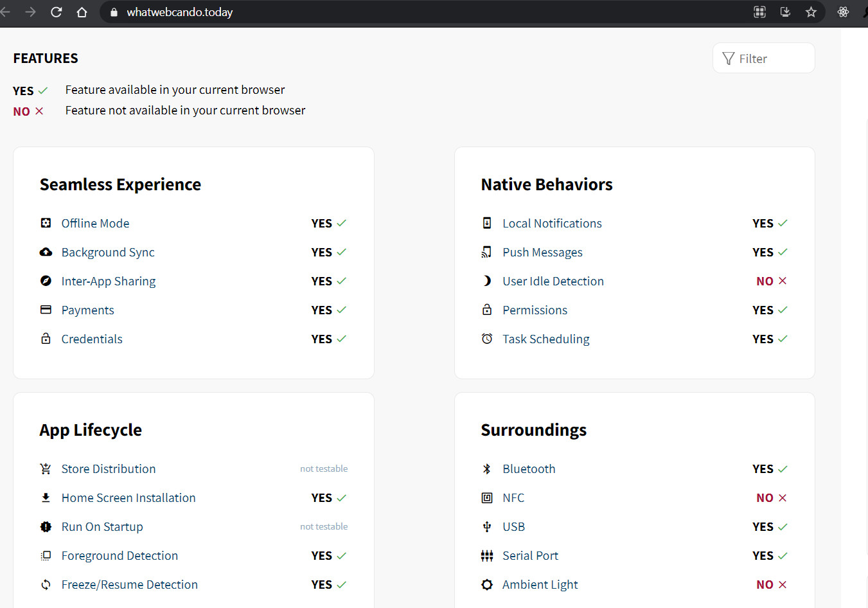
Task: Open the Inter-App Sharing link
Action: [108, 282]
